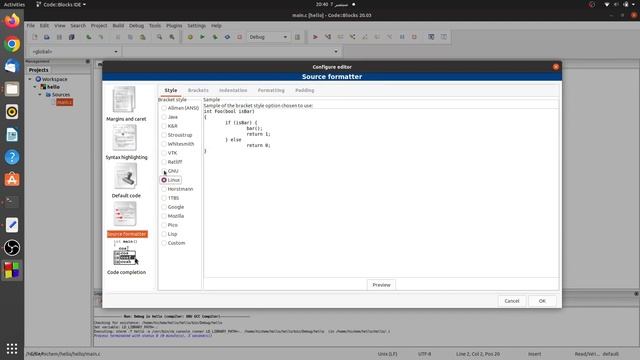640x360 pixels.
Task: Open Firefox from the dock
Action: (x=12, y=21)
